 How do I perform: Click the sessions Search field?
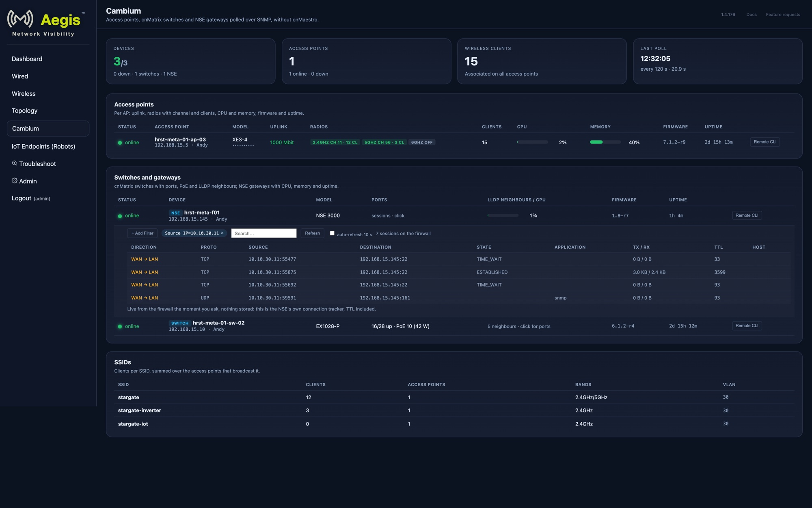point(264,233)
